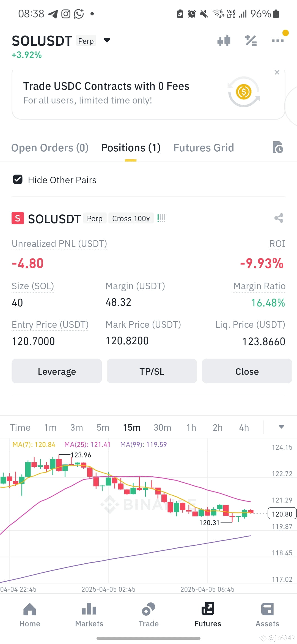Open the candlestick chart icon in header

[224, 41]
